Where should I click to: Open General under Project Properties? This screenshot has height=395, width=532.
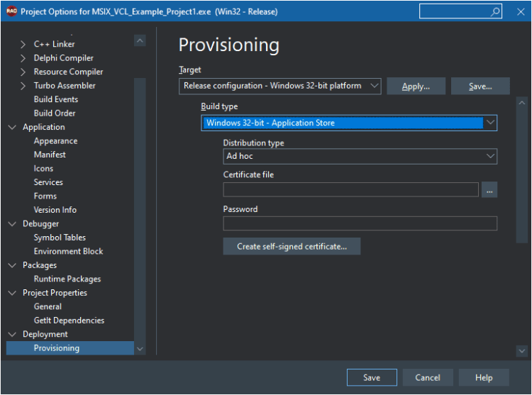coord(48,306)
